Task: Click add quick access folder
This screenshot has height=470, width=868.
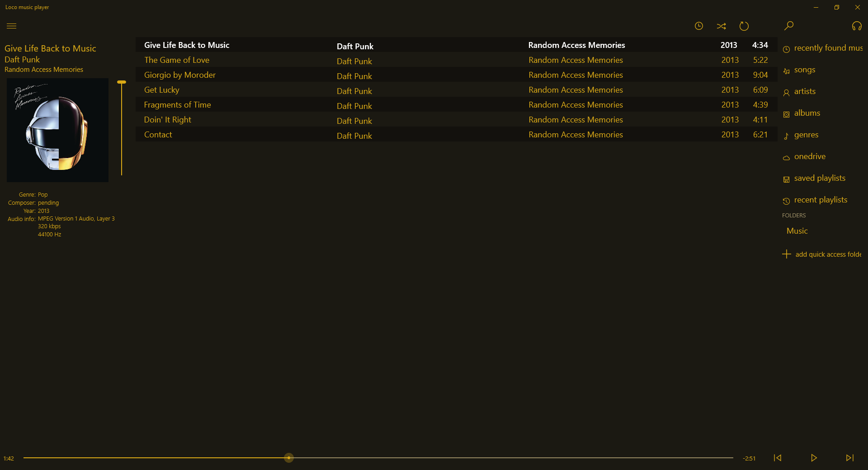Action: click(828, 254)
